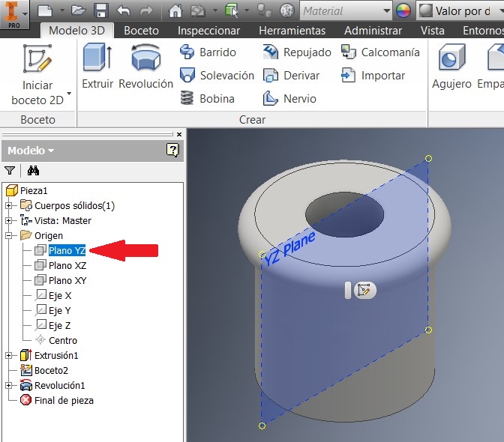Screen dimensions: 504x442
Task: Select the Derivar tool
Action: [x=291, y=76]
